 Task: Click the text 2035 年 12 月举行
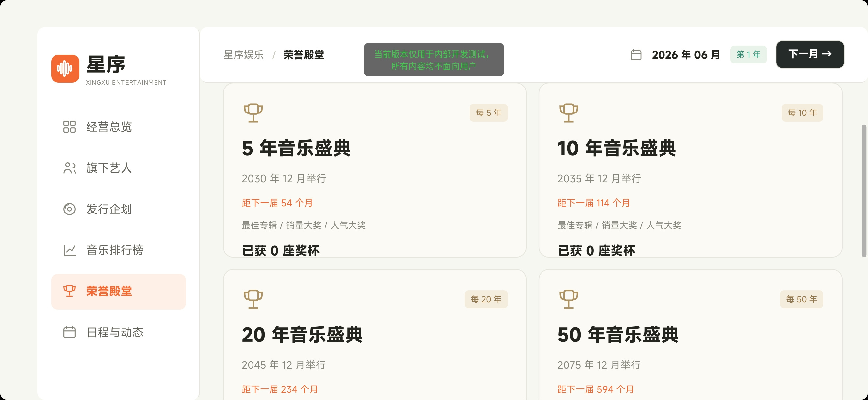tap(599, 178)
